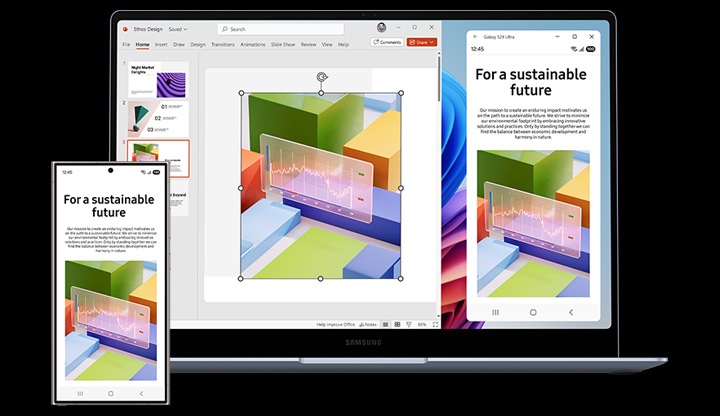Toggle the Notes pane in status bar

[x=369, y=324]
